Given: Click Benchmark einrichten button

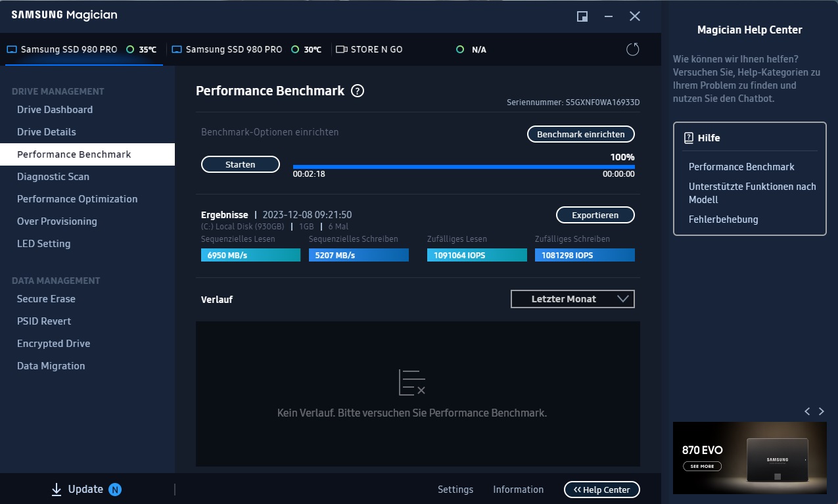Looking at the screenshot, I should pos(581,134).
